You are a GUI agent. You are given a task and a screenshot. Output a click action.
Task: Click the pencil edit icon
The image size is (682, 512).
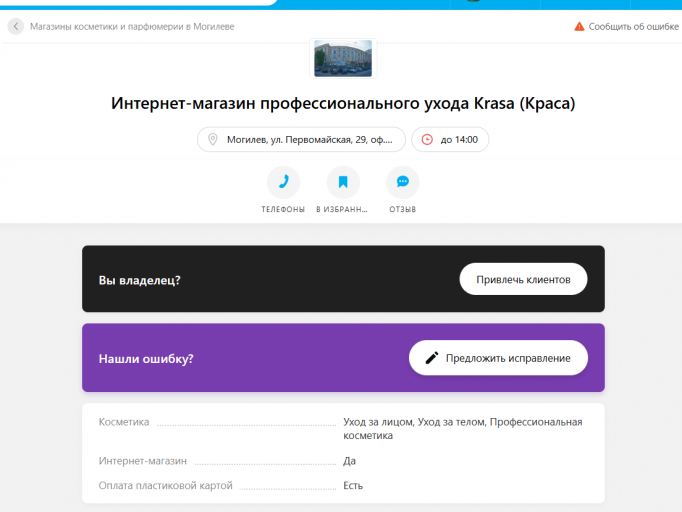click(431, 358)
